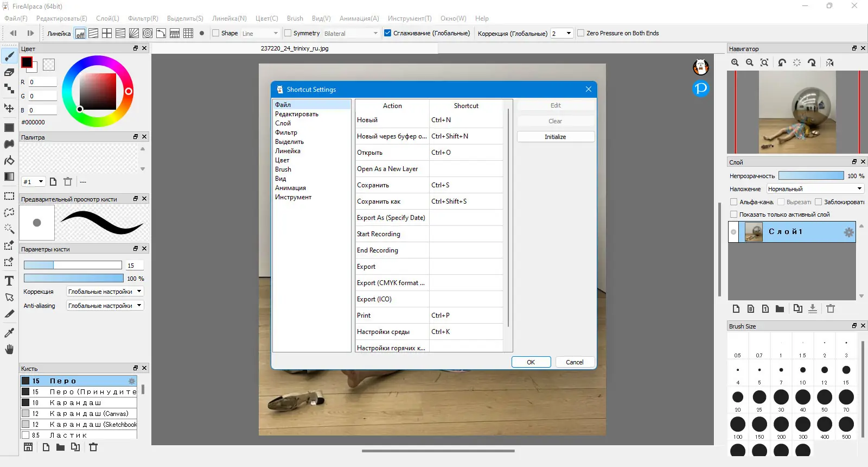Viewport: 868px width, 467px height.
Task: Click the black foreground color swatch
Action: click(27, 62)
